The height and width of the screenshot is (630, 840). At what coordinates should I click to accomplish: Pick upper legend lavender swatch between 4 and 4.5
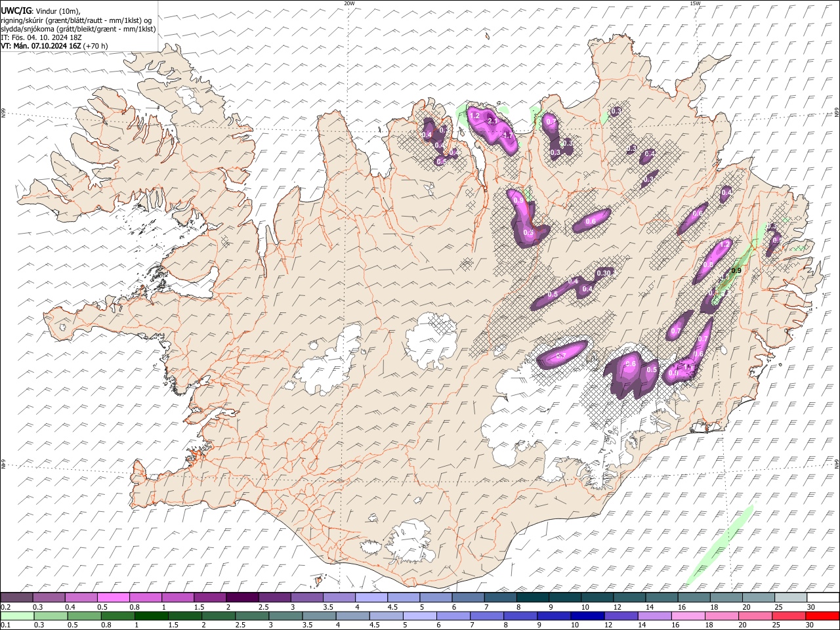371,597
